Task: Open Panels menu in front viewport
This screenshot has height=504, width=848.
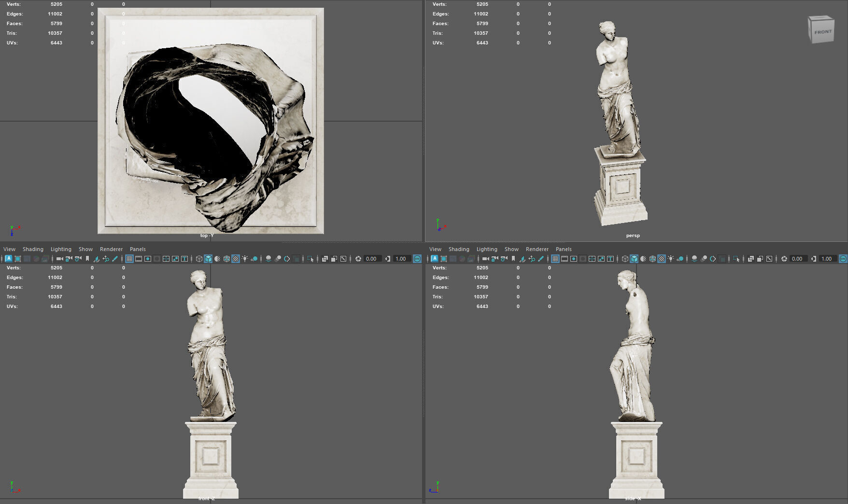Action: [x=138, y=249]
